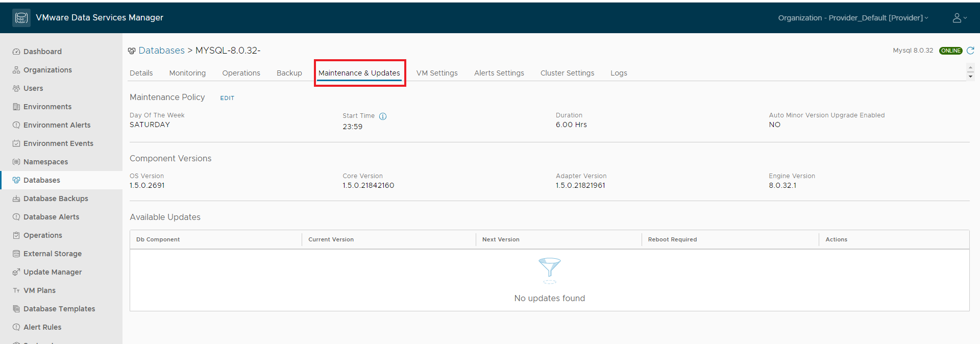Viewport: 980px width, 344px height.
Task: Open the Operations tab
Action: click(241, 73)
